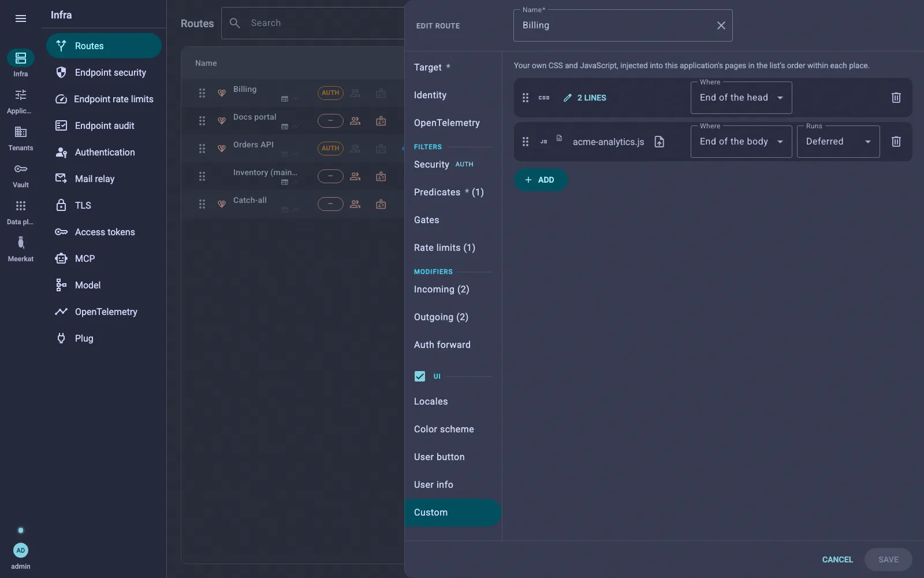Select Mail relay in the Infra menu
Viewport: 924px width, 578px height.
click(104, 179)
